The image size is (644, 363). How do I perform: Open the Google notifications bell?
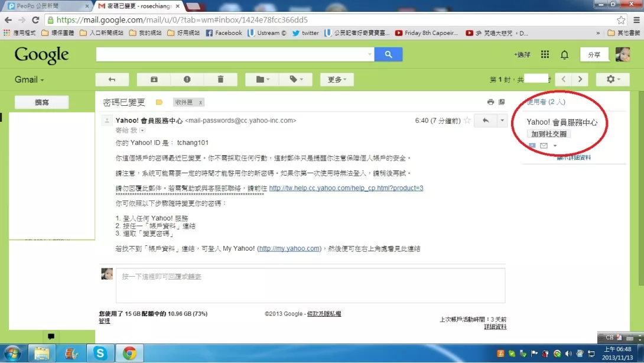click(x=565, y=54)
